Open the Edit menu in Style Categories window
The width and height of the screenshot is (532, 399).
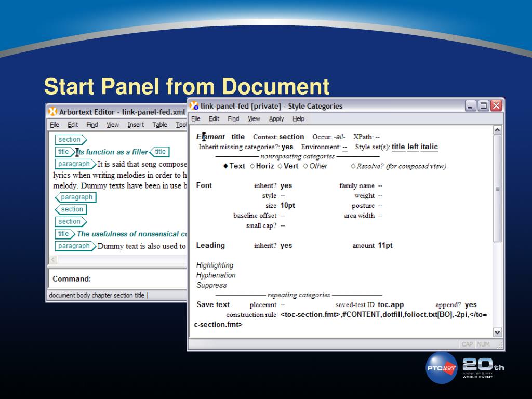pyautogui.click(x=214, y=119)
